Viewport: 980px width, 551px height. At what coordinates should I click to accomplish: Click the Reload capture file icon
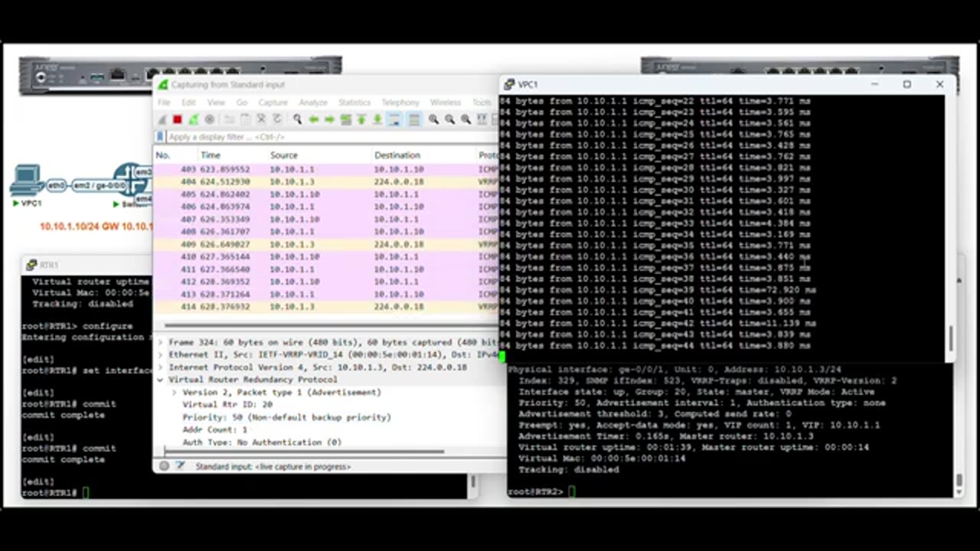[277, 119]
